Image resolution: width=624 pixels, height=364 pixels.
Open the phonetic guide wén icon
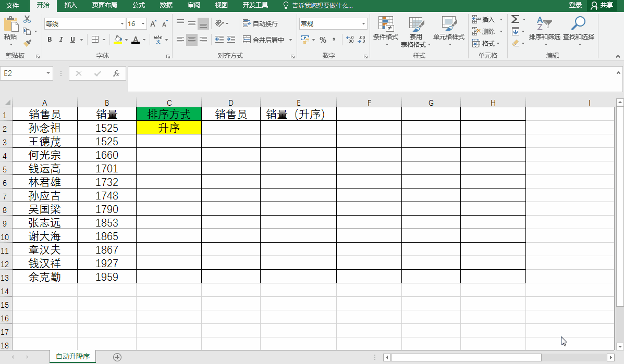click(158, 40)
